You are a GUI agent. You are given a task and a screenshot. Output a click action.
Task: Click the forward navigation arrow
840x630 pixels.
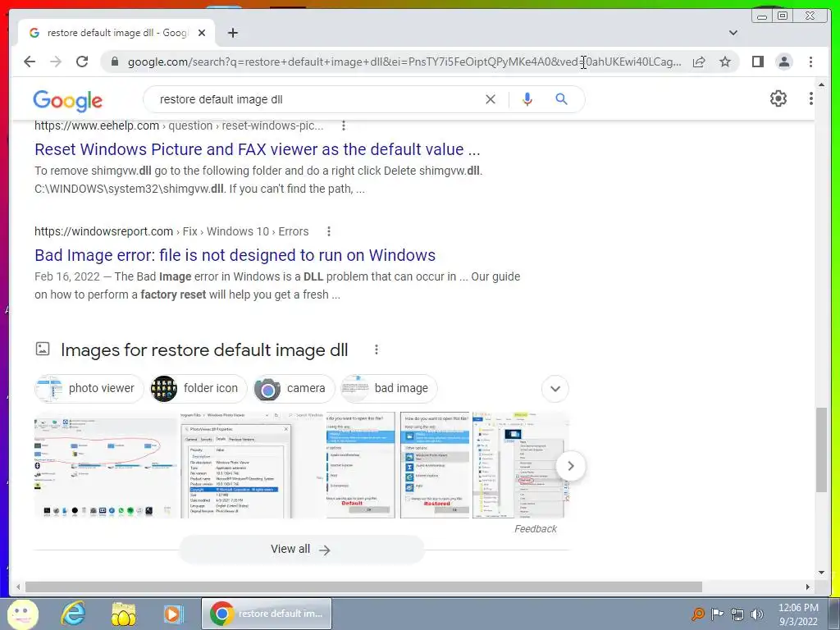(56, 62)
